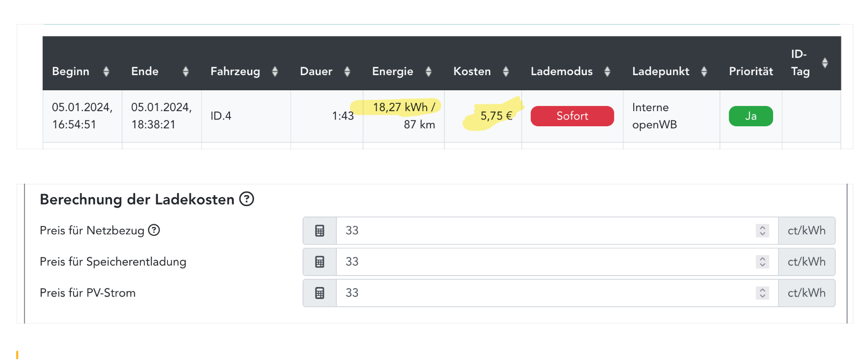Screen dimensions: 868x359
Task: Sort by ID-Tag column arrows
Action: pyautogui.click(x=825, y=63)
